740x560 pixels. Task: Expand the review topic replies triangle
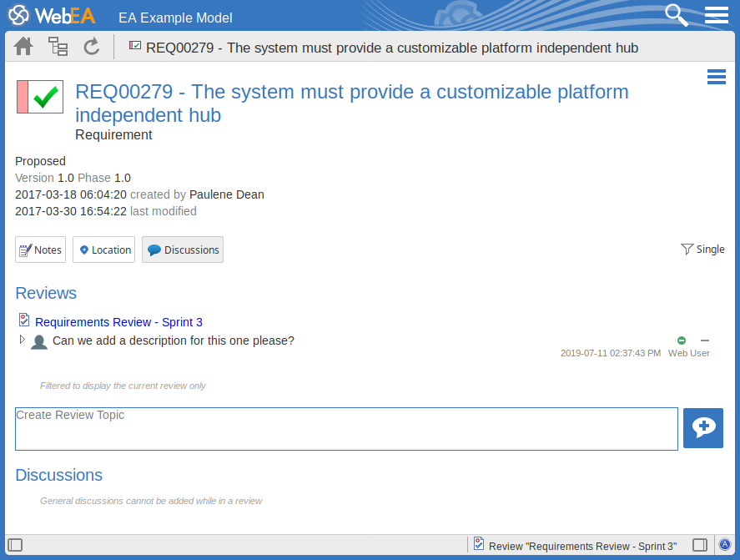coord(23,340)
